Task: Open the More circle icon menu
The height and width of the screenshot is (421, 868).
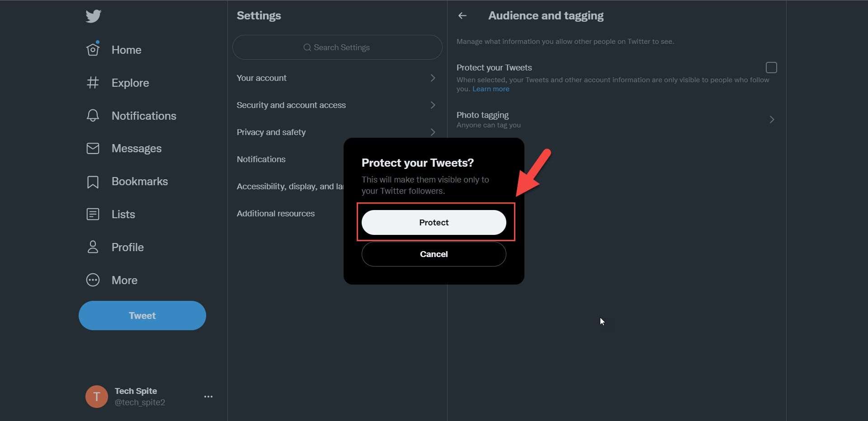Action: click(x=93, y=280)
